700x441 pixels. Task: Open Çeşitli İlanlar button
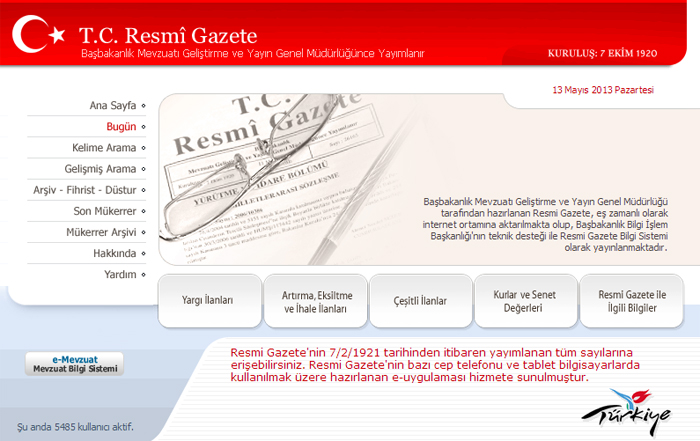[421, 301]
